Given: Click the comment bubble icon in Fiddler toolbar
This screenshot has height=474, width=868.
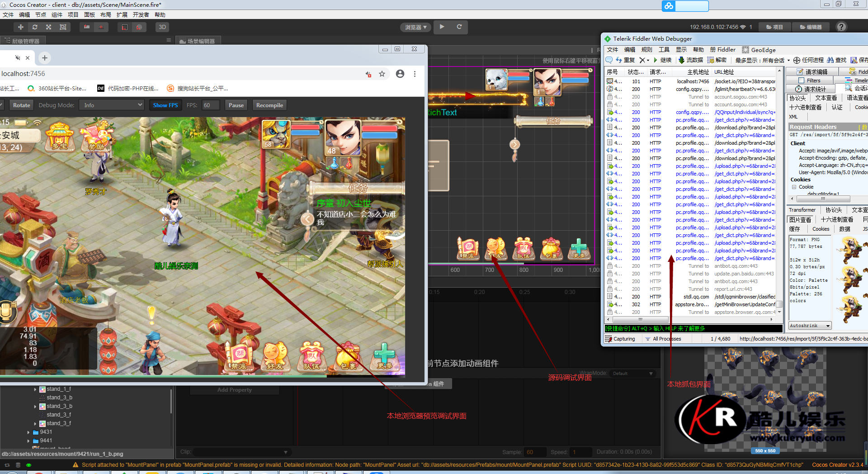Looking at the screenshot, I should [x=609, y=60].
